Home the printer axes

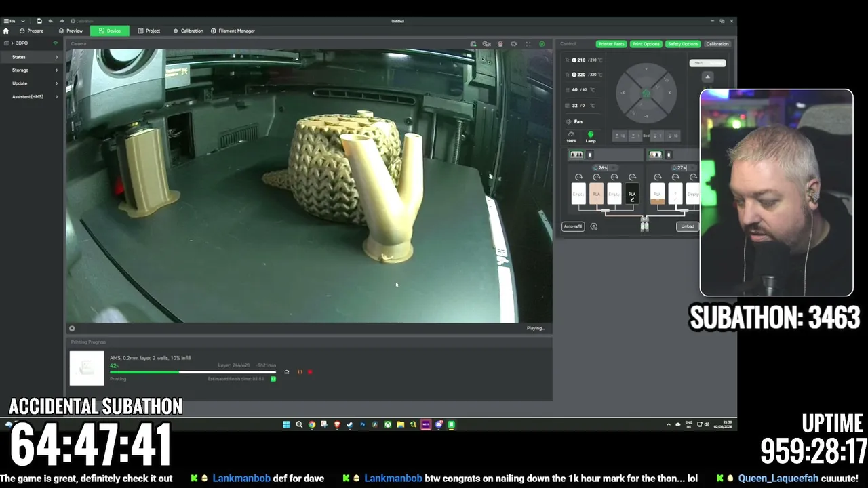click(646, 94)
